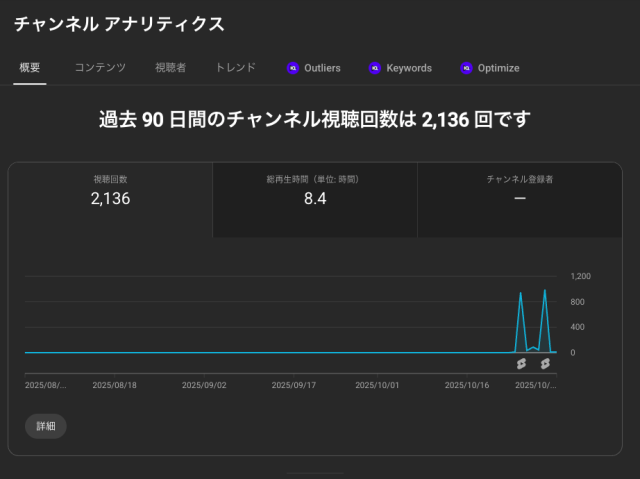Open the Optimize tab label

point(498,68)
